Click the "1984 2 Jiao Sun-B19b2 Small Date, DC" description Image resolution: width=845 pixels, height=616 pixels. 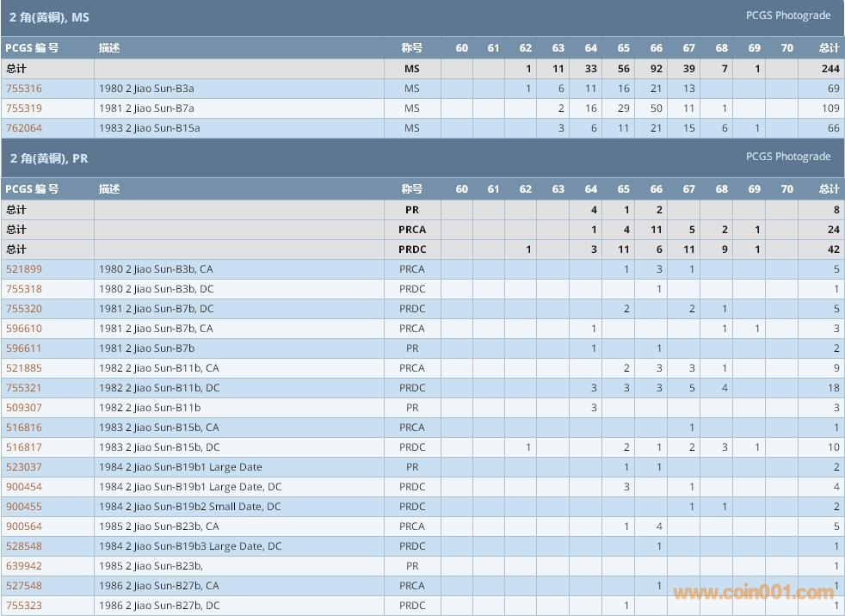click(189, 507)
